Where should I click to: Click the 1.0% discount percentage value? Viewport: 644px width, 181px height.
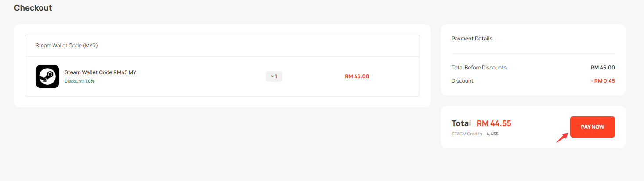coord(90,81)
